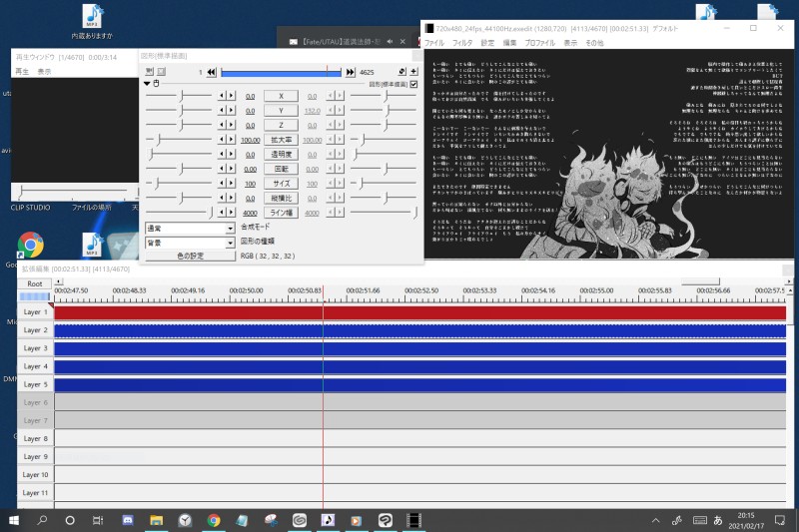Click the mouse icon beside collapse triangle

click(x=157, y=84)
